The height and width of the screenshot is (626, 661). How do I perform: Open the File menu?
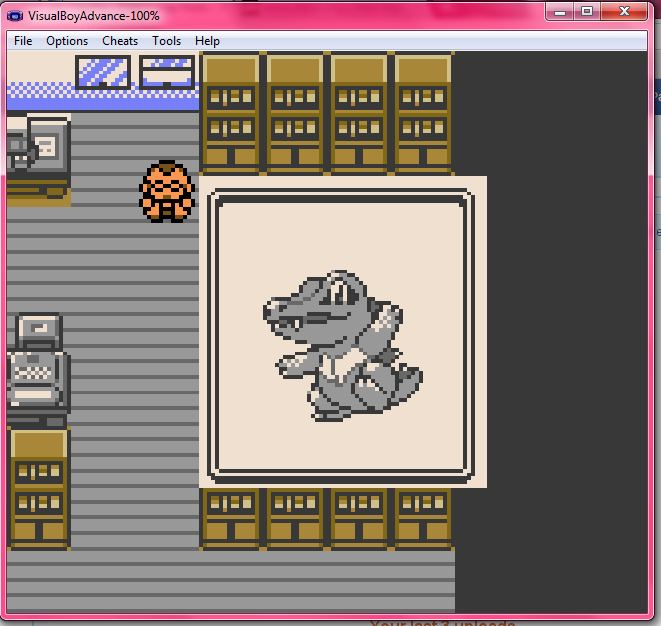(x=23, y=41)
